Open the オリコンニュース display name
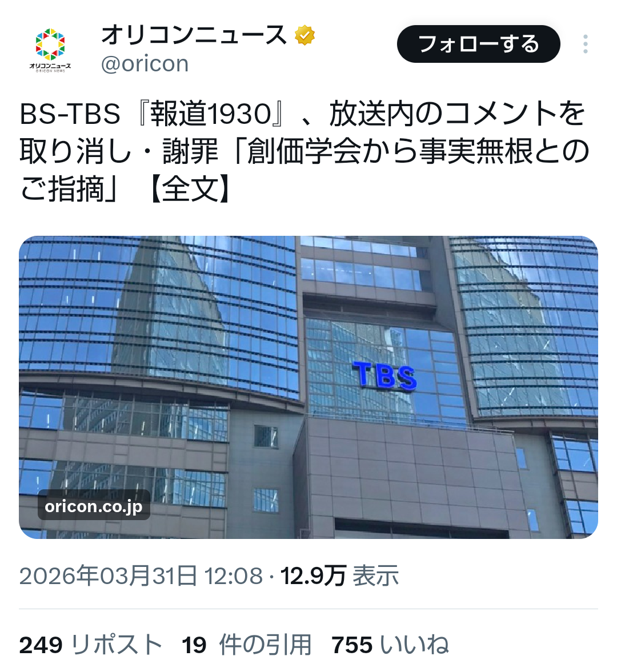Image resolution: width=617 pixels, height=672 pixels. 194,35
